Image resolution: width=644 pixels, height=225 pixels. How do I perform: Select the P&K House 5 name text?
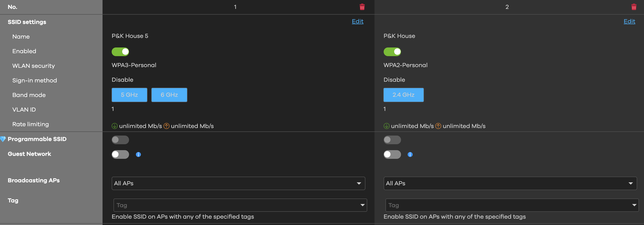[130, 36]
